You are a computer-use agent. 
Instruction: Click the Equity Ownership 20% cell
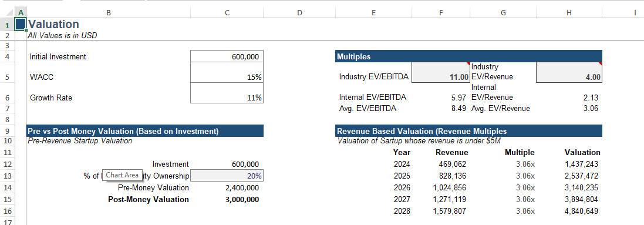(227, 176)
